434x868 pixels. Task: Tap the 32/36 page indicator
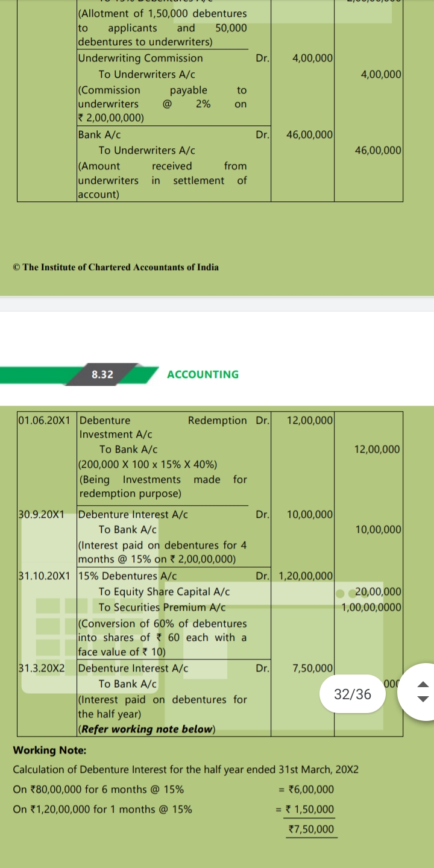(353, 694)
